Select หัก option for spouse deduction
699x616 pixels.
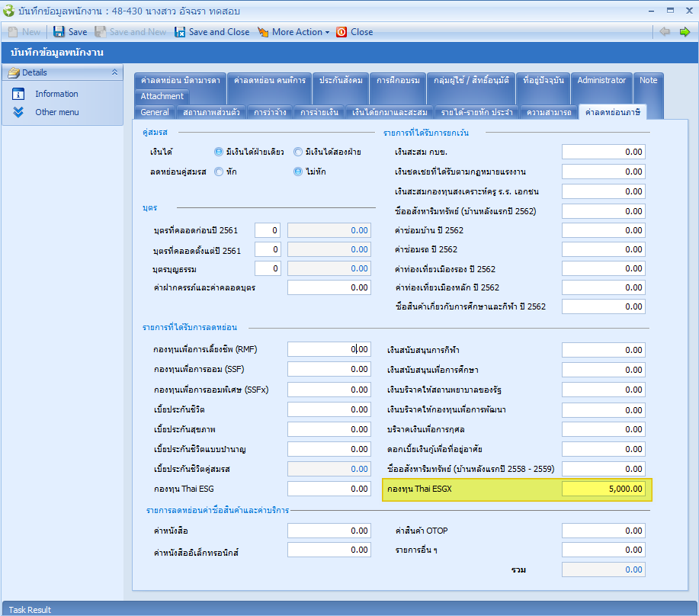tap(220, 172)
